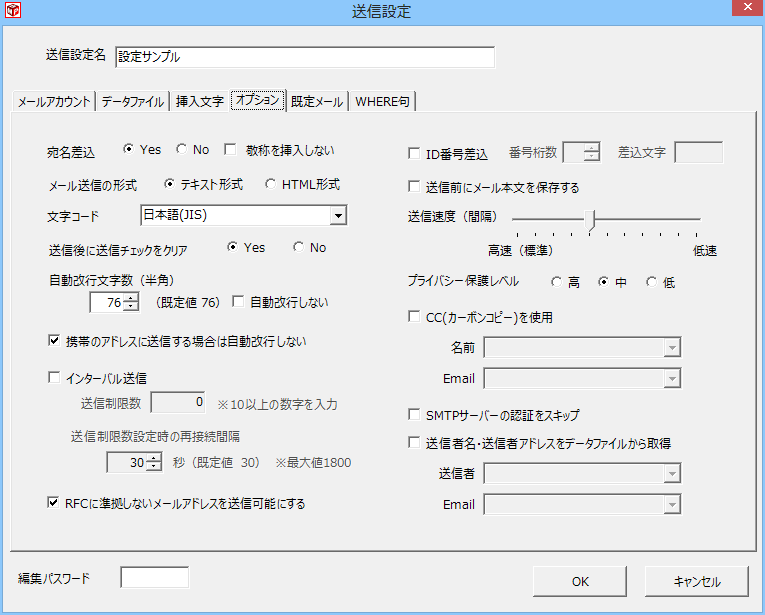765x615 pixels.
Task: Increase the 自動改行文字数 spinner value
Action: [x=131, y=297]
